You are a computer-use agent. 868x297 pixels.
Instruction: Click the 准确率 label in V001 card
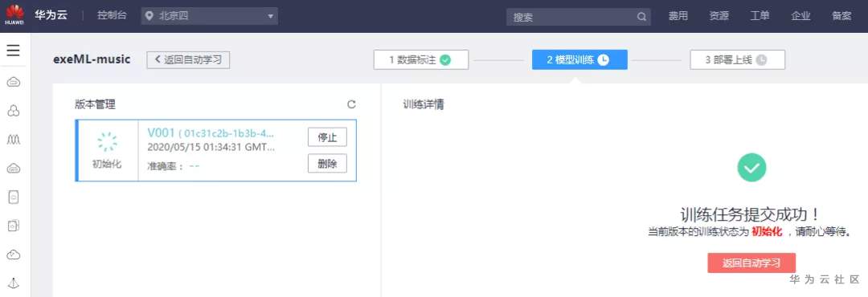coord(165,166)
